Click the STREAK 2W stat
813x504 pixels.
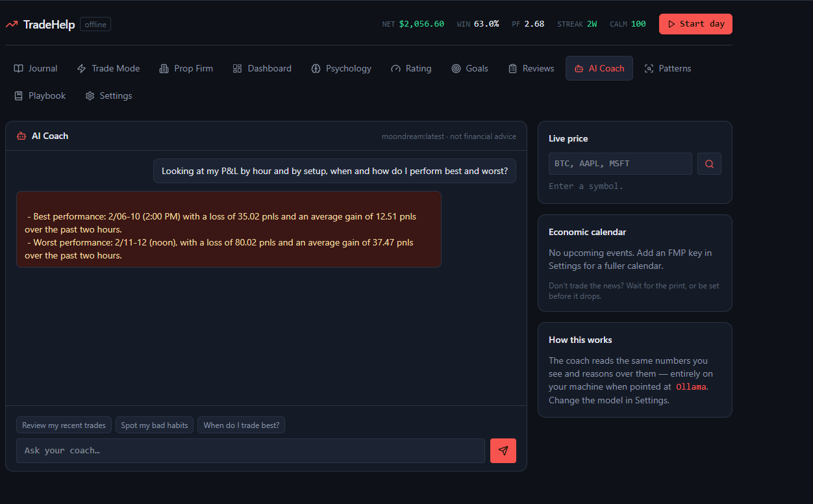577,24
